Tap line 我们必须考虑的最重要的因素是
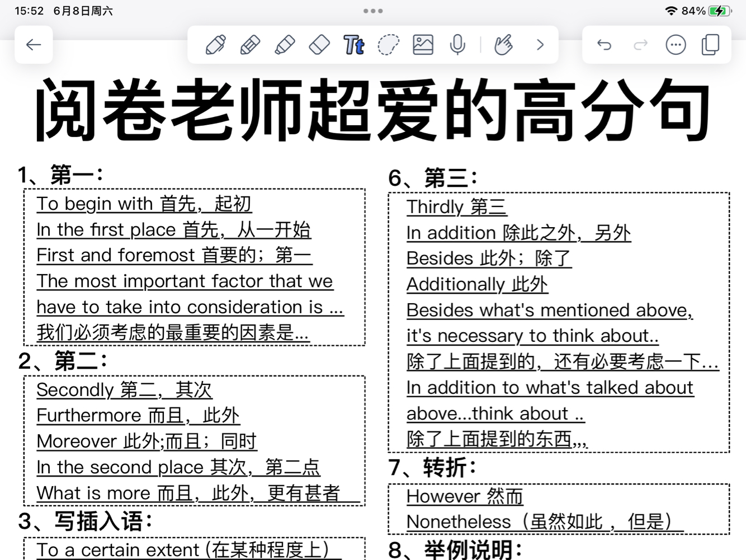 (173, 332)
